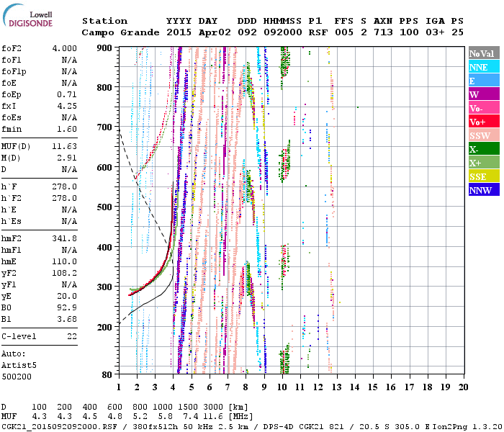The image size is (504, 432).
Task: Click the fmin value 1.60
Action: pos(67,129)
